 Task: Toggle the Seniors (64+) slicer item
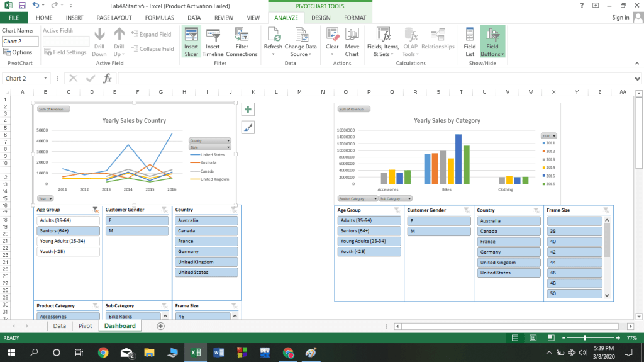pos(68,231)
